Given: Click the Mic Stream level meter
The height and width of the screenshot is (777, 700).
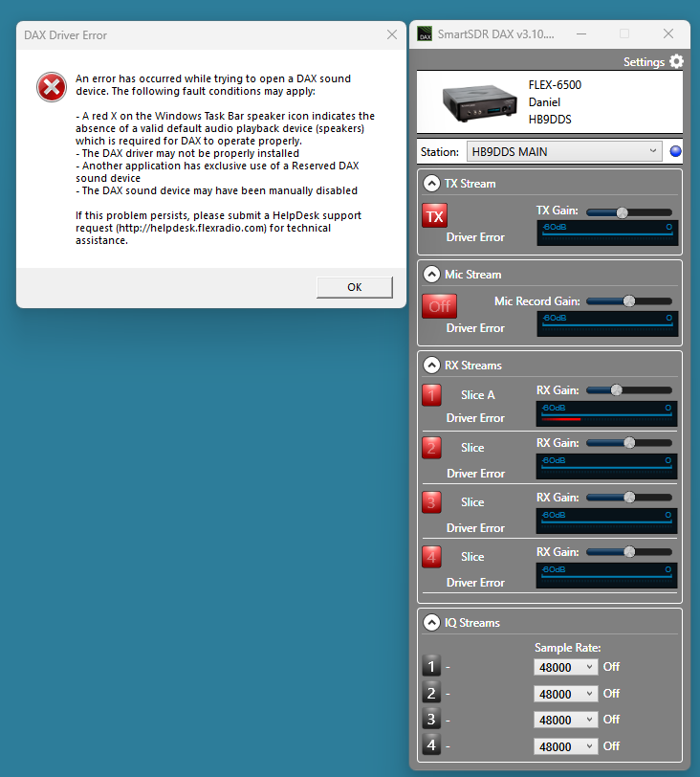Looking at the screenshot, I should point(607,324).
